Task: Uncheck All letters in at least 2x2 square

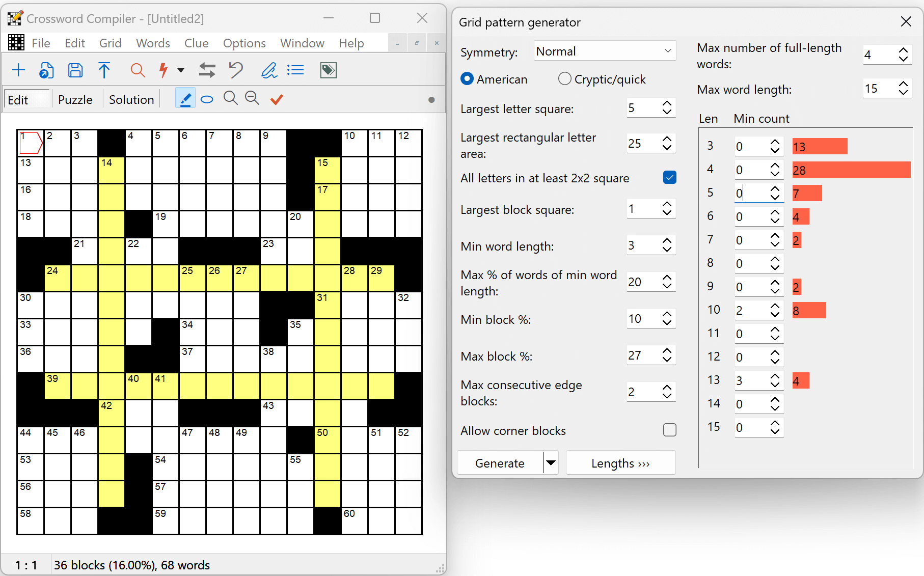Action: point(669,178)
